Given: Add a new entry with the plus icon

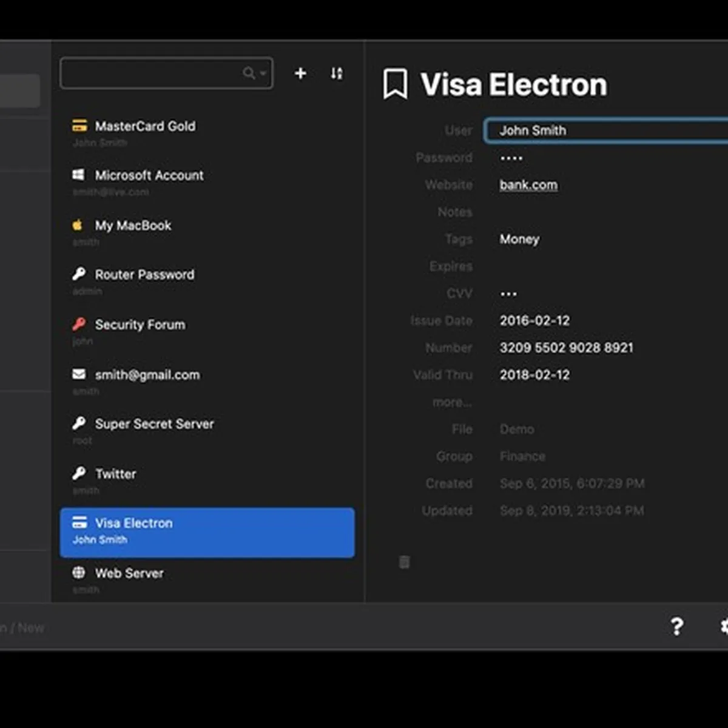Looking at the screenshot, I should [x=300, y=73].
